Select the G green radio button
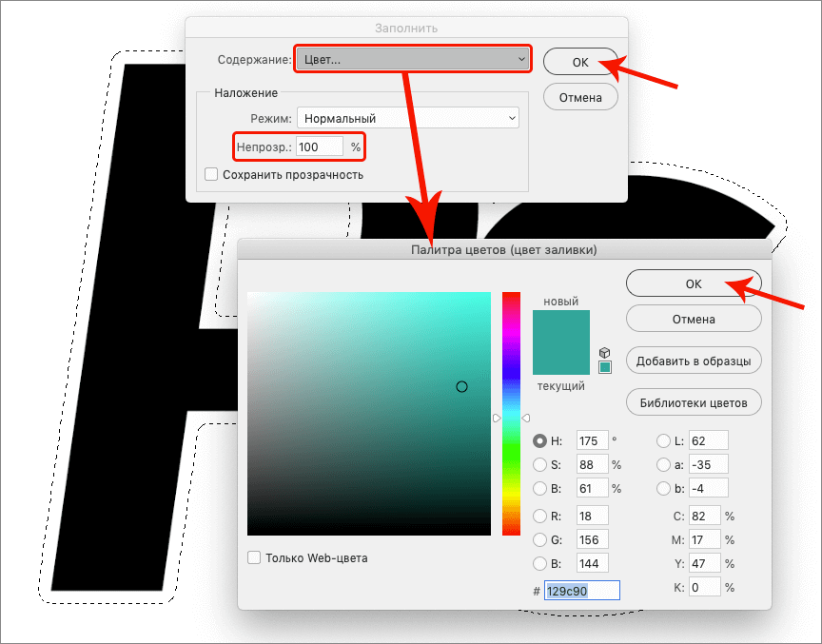Screen dimensions: 822x644 coord(539,539)
